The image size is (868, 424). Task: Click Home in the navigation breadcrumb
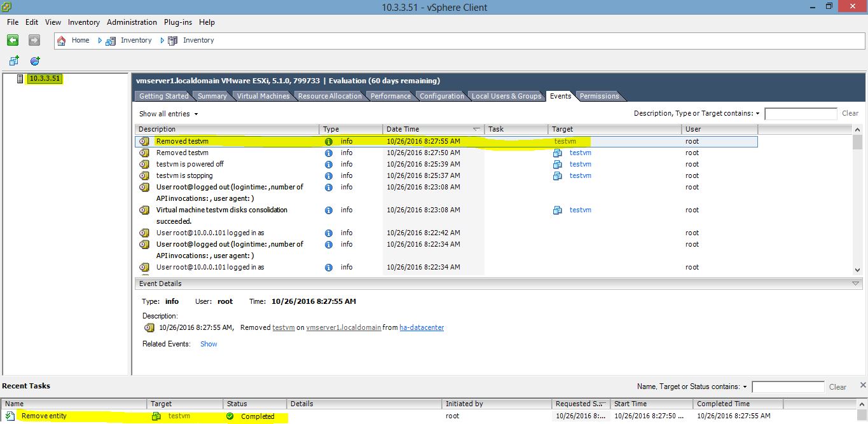coord(80,40)
